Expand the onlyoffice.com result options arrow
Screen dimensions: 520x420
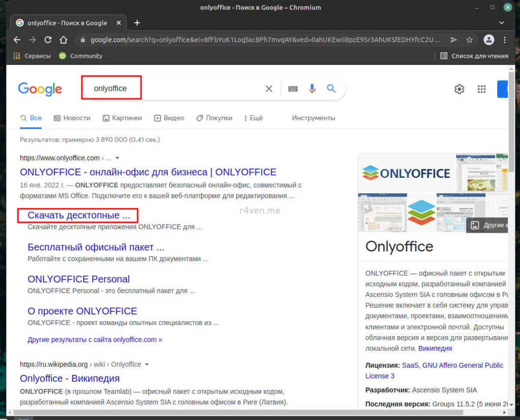[x=117, y=158]
